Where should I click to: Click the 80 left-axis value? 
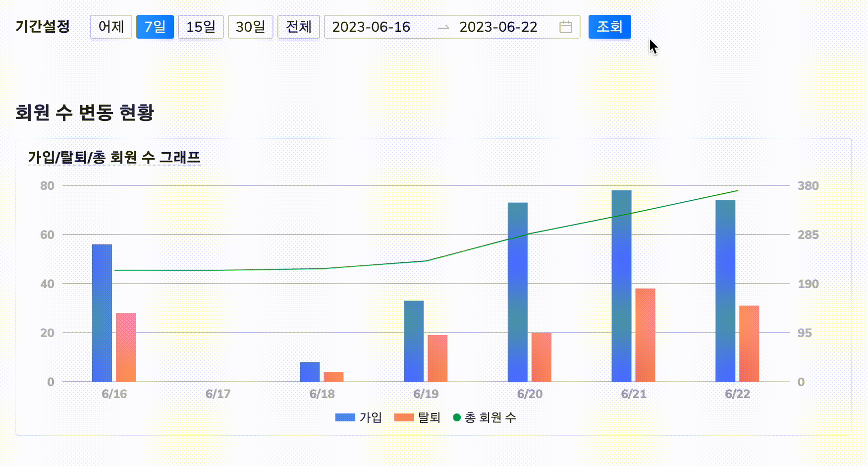[x=47, y=185]
